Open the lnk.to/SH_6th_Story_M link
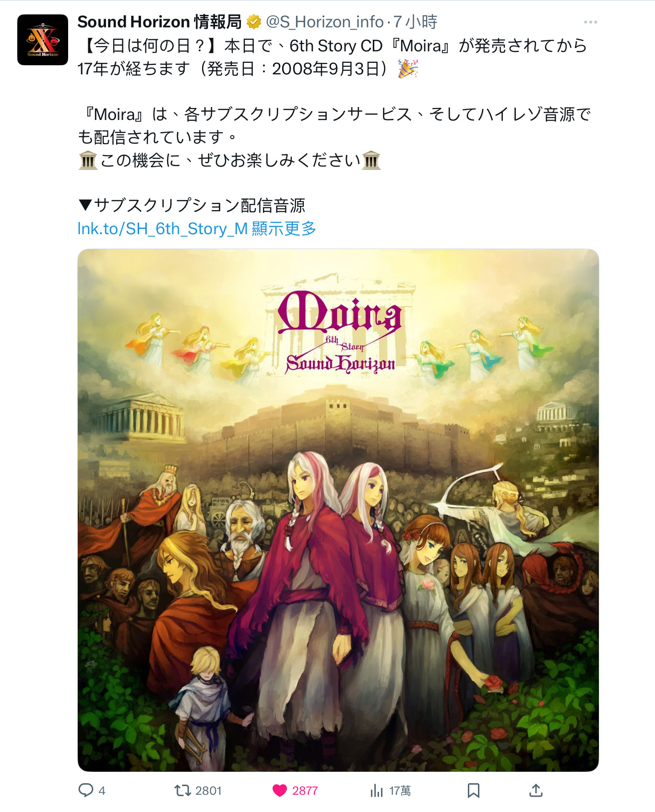Image resolution: width=655 pixels, height=812 pixels. tap(163, 228)
